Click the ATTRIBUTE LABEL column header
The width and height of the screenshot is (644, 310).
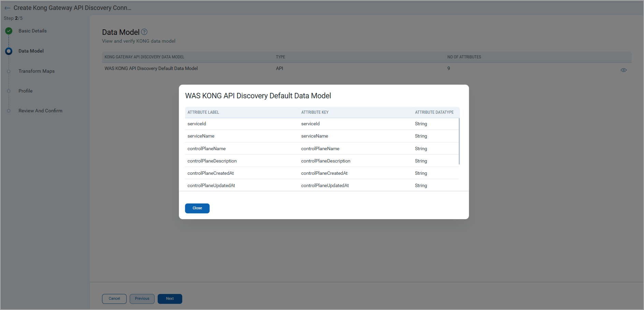[203, 112]
